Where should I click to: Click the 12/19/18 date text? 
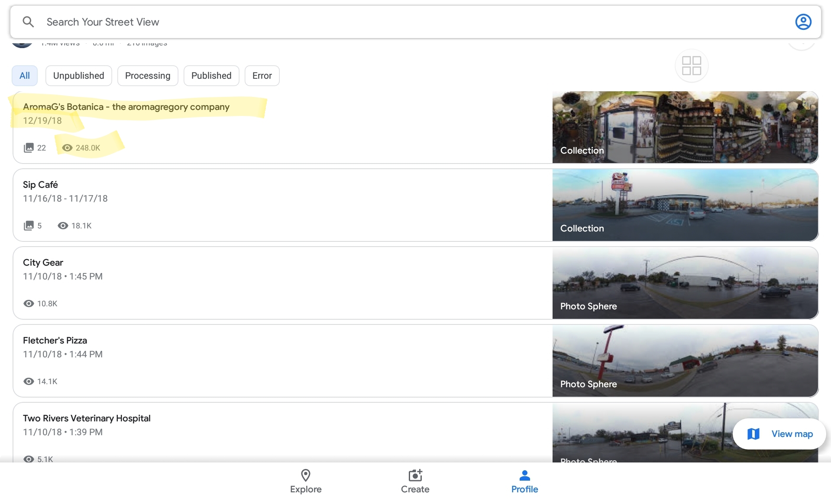(x=42, y=121)
